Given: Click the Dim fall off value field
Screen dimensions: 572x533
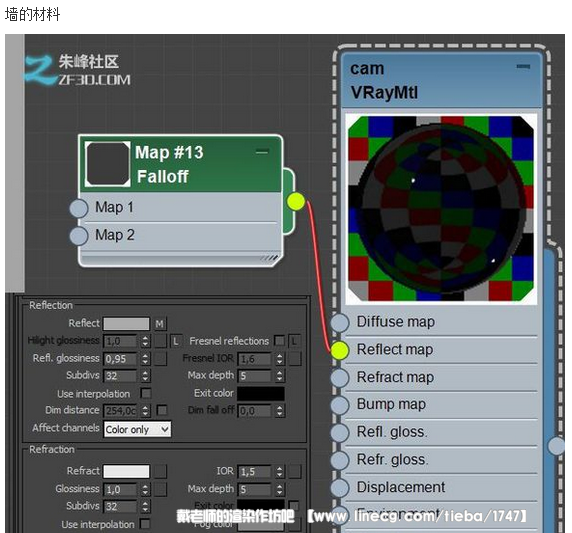Looking at the screenshot, I should [x=255, y=411].
